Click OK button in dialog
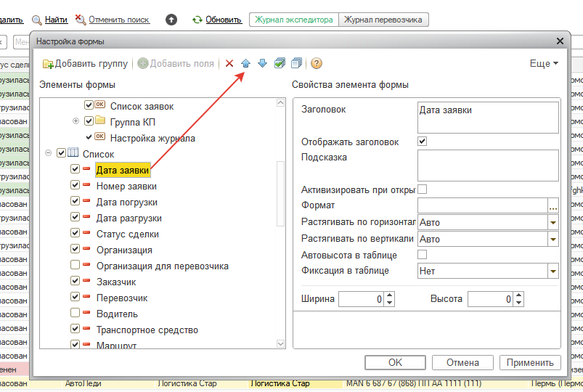The image size is (583, 392). [395, 363]
